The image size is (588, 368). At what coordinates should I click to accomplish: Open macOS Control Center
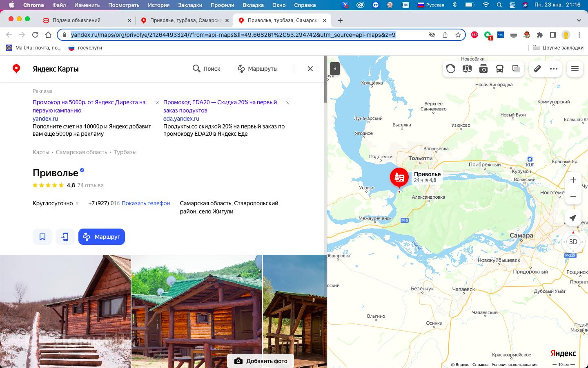513,5
